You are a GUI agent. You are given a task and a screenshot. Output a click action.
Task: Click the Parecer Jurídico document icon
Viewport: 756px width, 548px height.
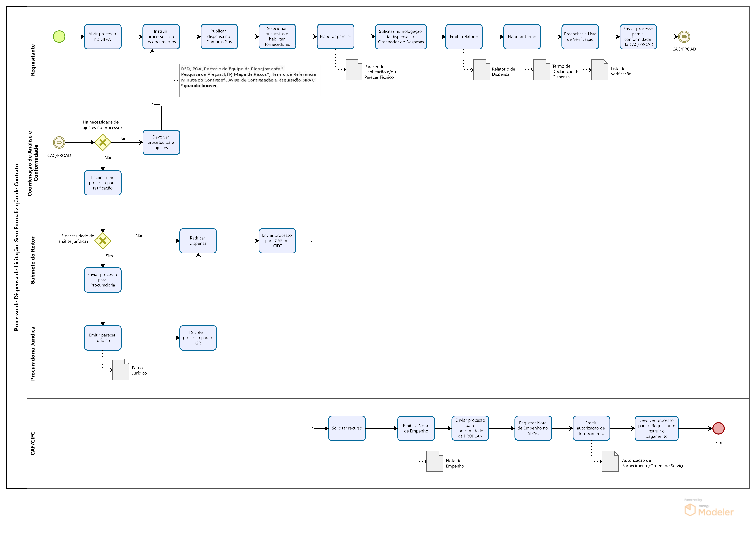[120, 370]
